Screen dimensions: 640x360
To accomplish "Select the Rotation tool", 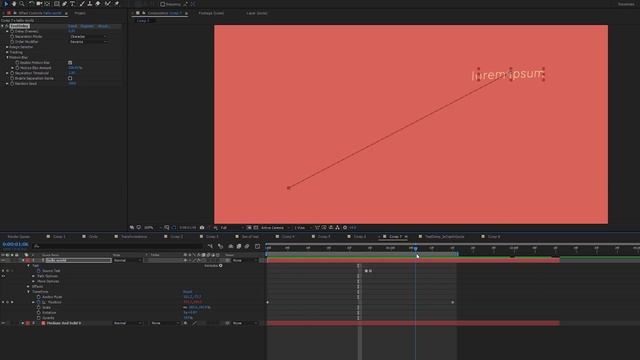I will (31, 4).
